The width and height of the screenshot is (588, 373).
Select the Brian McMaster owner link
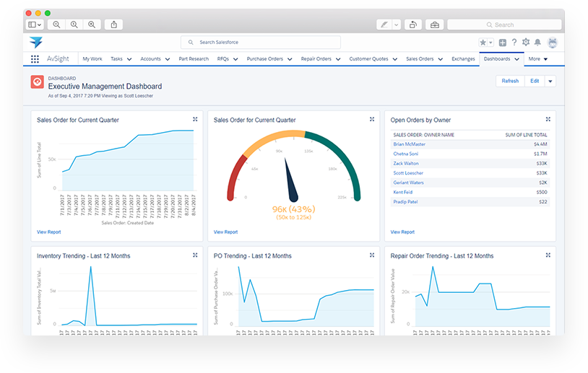tap(409, 144)
